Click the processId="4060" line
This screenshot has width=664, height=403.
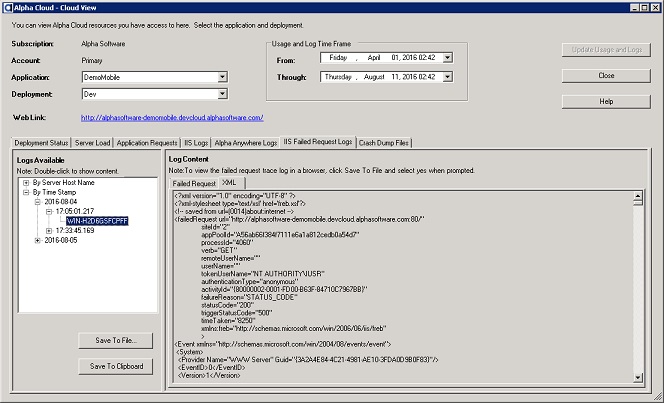(x=227, y=243)
